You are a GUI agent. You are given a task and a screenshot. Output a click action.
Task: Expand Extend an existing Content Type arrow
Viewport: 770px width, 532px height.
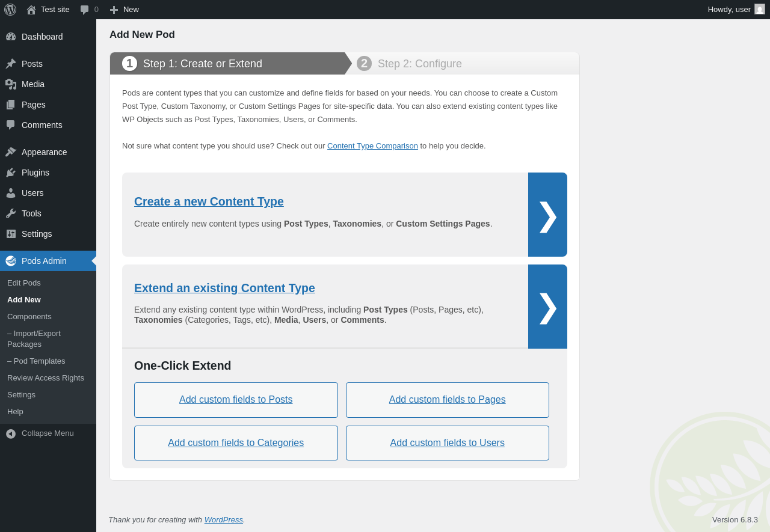547,307
